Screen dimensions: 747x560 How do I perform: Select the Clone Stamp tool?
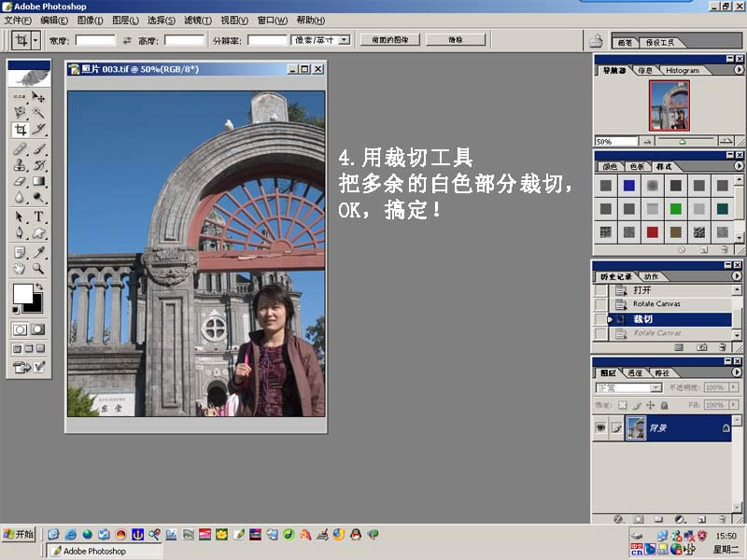pyautogui.click(x=20, y=165)
